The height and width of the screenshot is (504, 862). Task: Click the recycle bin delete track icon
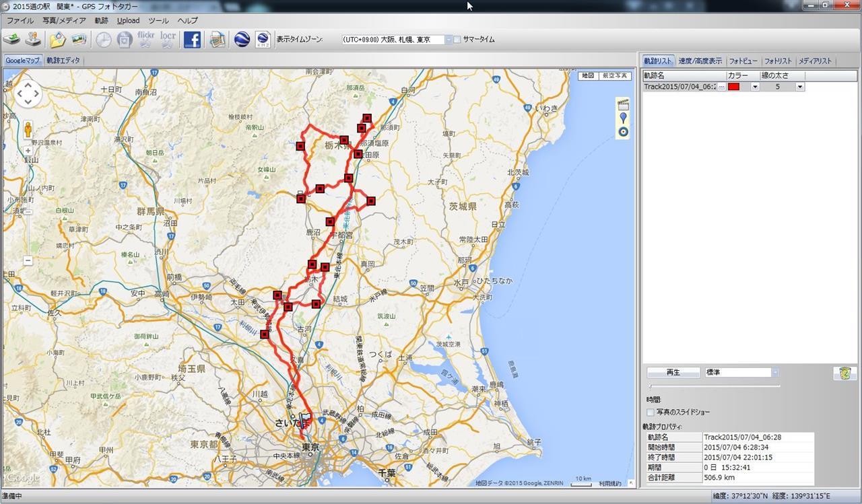click(x=845, y=373)
